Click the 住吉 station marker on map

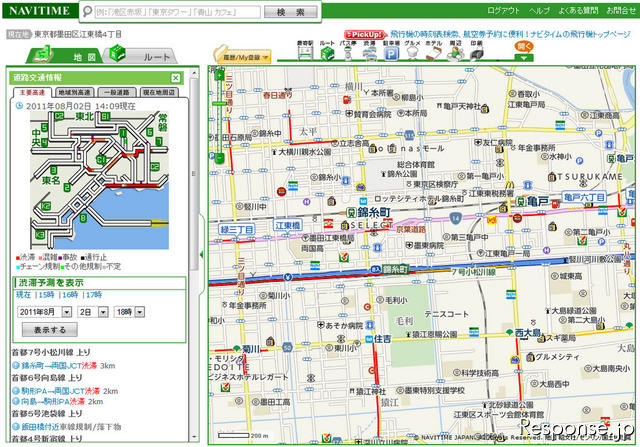point(369,339)
